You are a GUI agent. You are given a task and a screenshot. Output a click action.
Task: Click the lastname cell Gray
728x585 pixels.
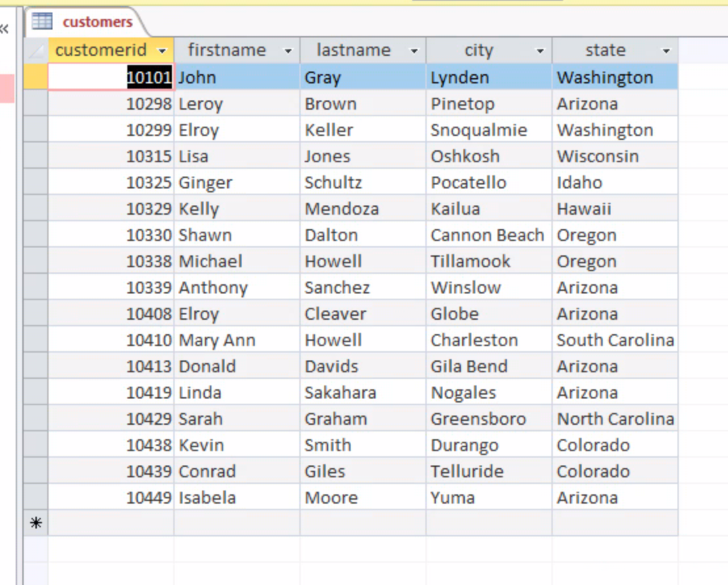click(363, 77)
